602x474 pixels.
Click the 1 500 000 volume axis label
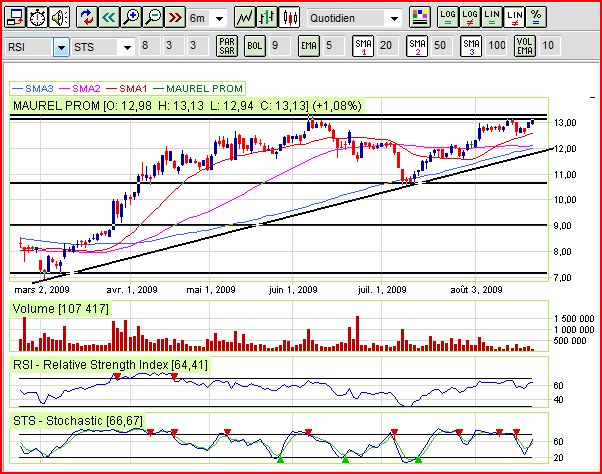[x=574, y=319]
